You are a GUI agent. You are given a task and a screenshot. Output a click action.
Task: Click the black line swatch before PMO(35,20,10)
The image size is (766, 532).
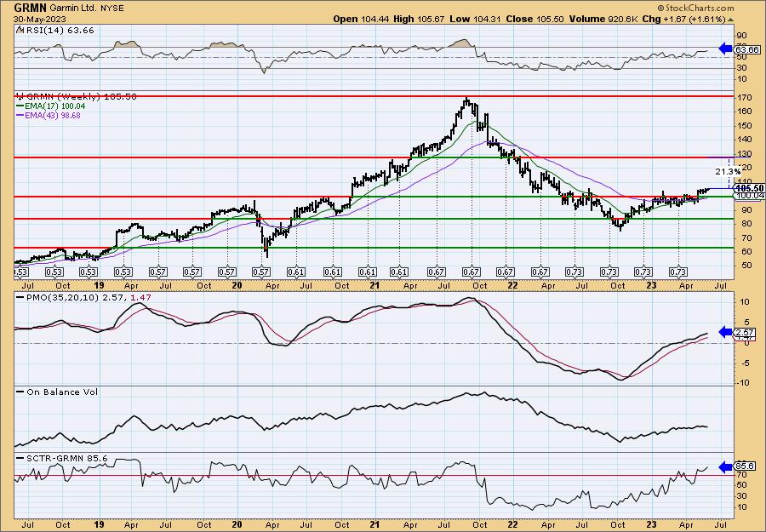20,296
